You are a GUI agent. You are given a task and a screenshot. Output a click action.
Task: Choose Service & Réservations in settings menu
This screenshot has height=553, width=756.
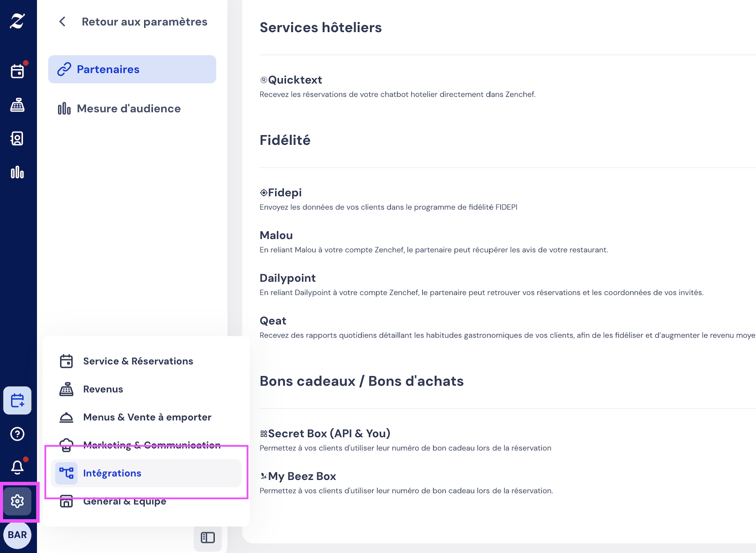point(146,361)
